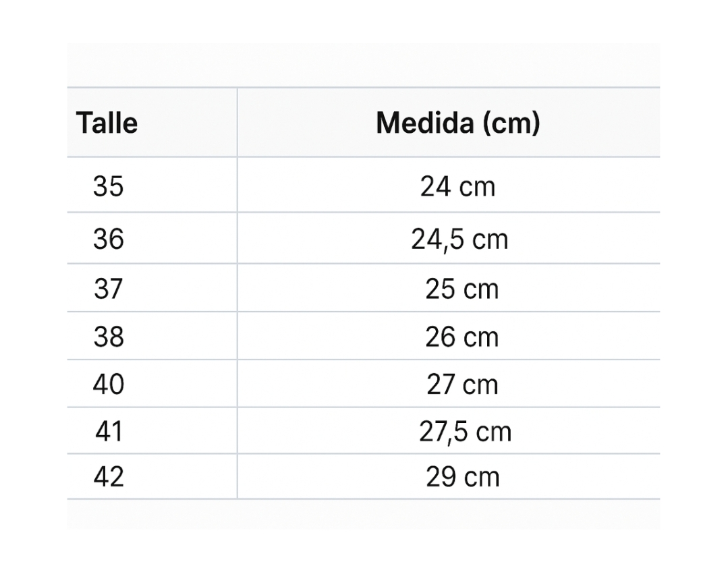Select the 24 cm measurement cell
The height and width of the screenshot is (566, 728).
[x=458, y=186]
